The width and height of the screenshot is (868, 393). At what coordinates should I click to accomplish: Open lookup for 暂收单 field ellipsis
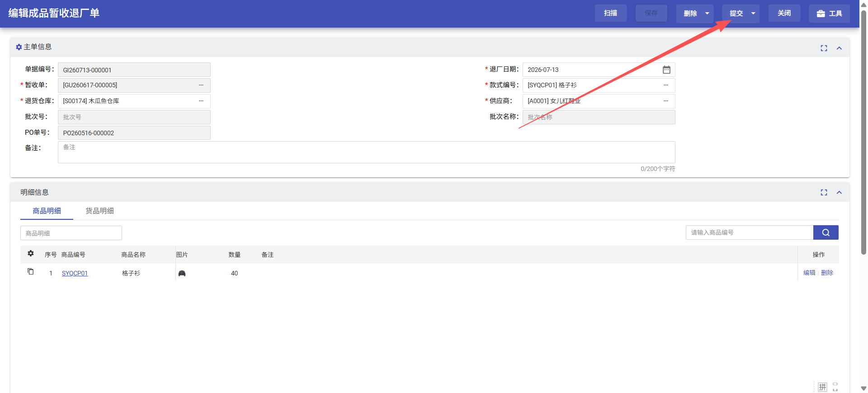[x=201, y=85]
